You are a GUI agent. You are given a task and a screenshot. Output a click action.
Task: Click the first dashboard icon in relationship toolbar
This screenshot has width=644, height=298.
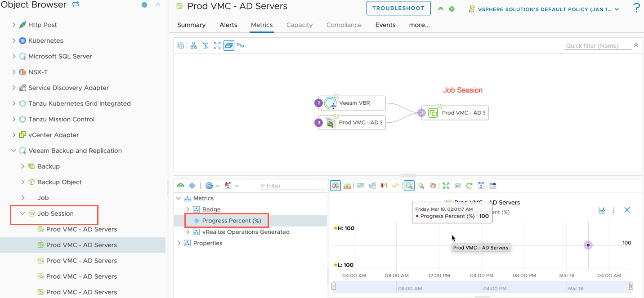point(180,45)
